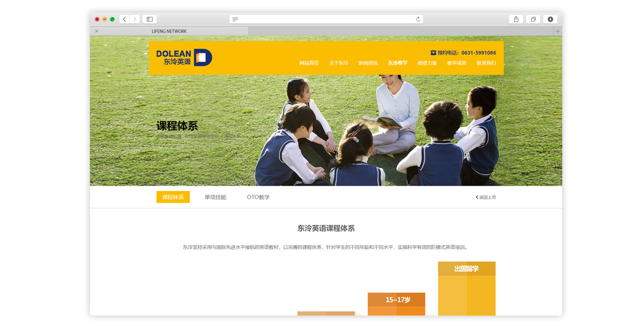Add a new tab with plus icon
The width and height of the screenshot is (644, 328).
click(557, 31)
